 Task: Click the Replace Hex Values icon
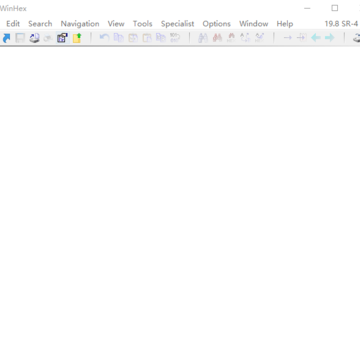pyautogui.click(x=259, y=38)
